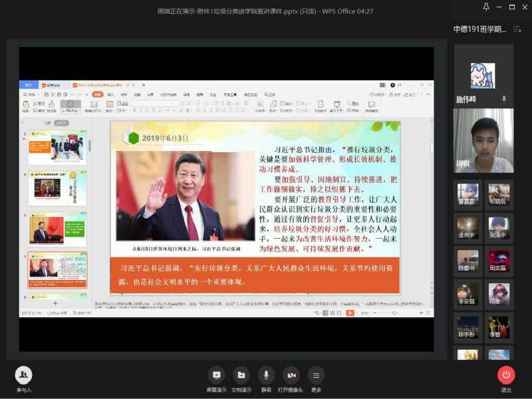Select 曹嘉豪's participant avatar
The height and width of the screenshot is (399, 532).
(x=468, y=195)
